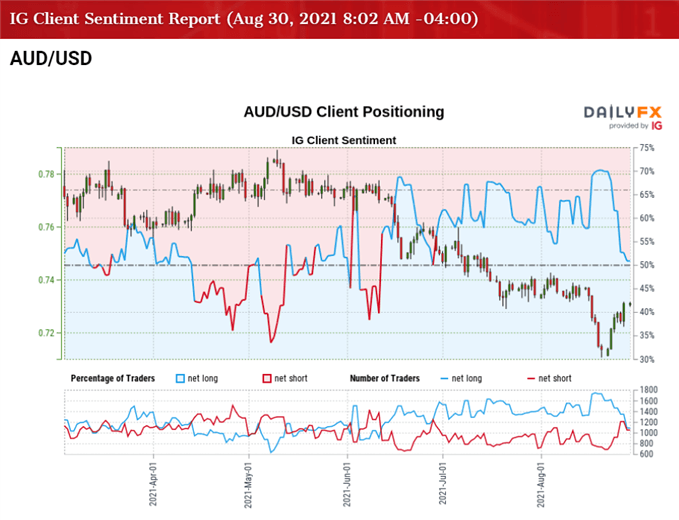Click the 1400 traders axis label
This screenshot has width=679, height=520.
(x=648, y=412)
